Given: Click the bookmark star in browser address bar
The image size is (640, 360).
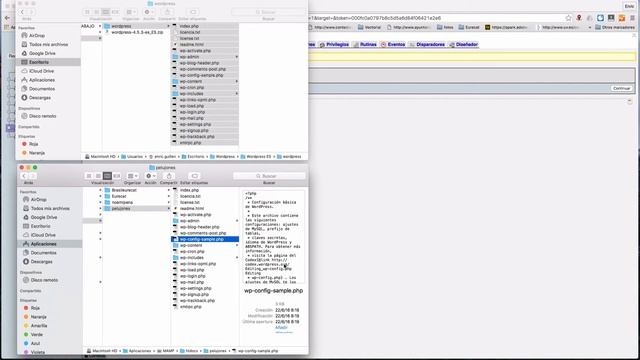Looking at the screenshot, I should point(569,18).
